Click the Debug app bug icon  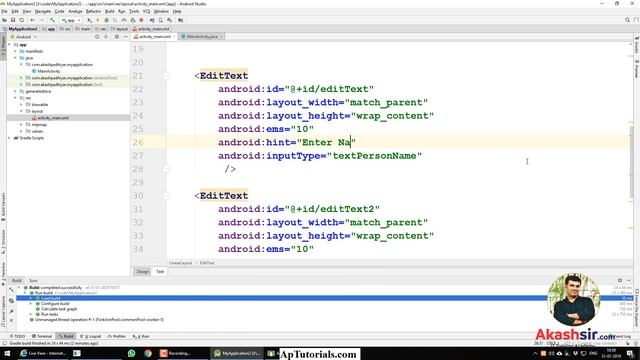(x=107, y=20)
